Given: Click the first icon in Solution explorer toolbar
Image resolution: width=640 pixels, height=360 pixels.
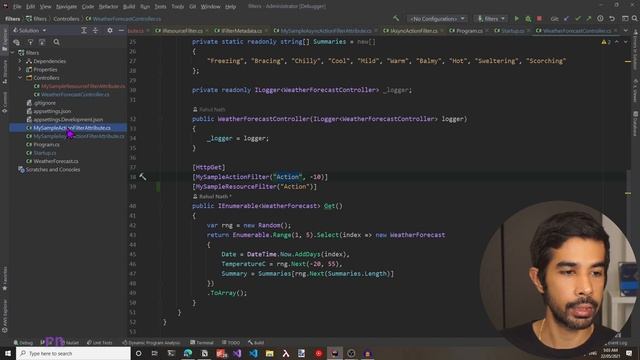Looking at the screenshot, I should point(16,42).
